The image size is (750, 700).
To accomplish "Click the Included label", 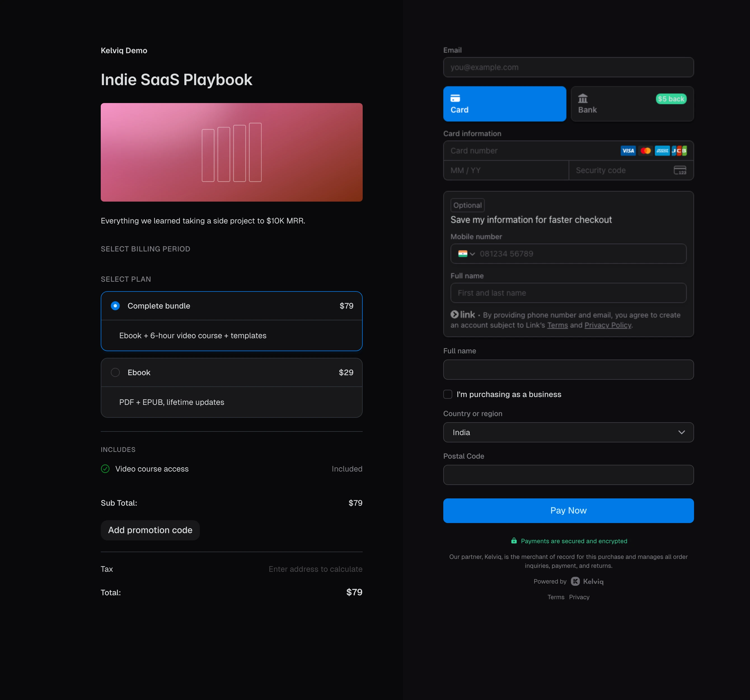I will (x=347, y=468).
